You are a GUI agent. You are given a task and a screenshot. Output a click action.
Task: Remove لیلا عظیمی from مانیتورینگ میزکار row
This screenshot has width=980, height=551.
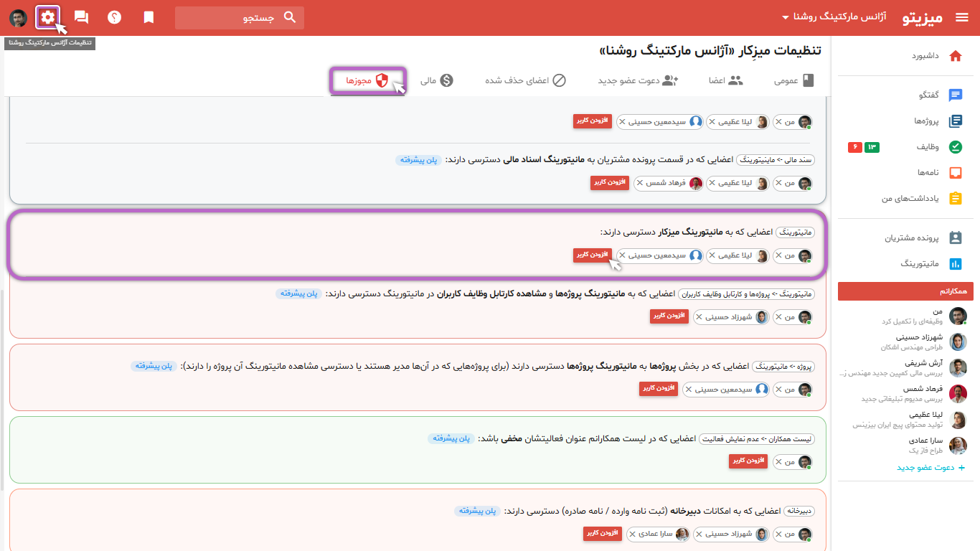tap(712, 255)
